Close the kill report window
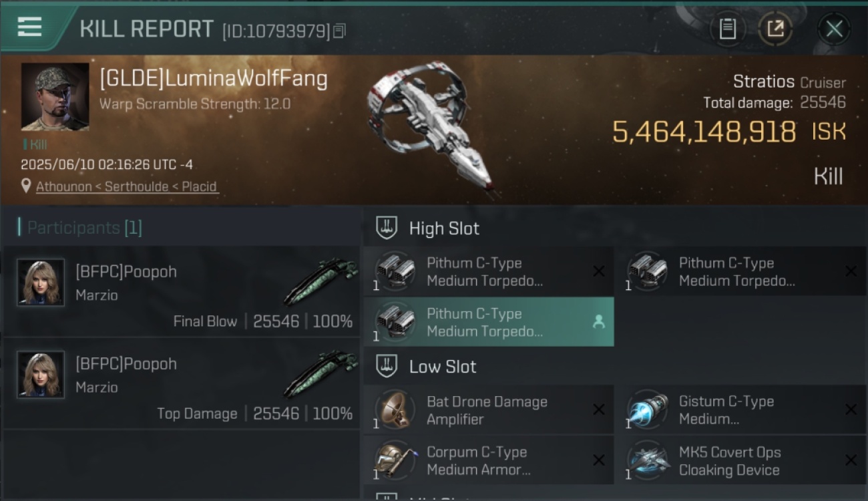The height and width of the screenshot is (501, 868). (x=834, y=29)
